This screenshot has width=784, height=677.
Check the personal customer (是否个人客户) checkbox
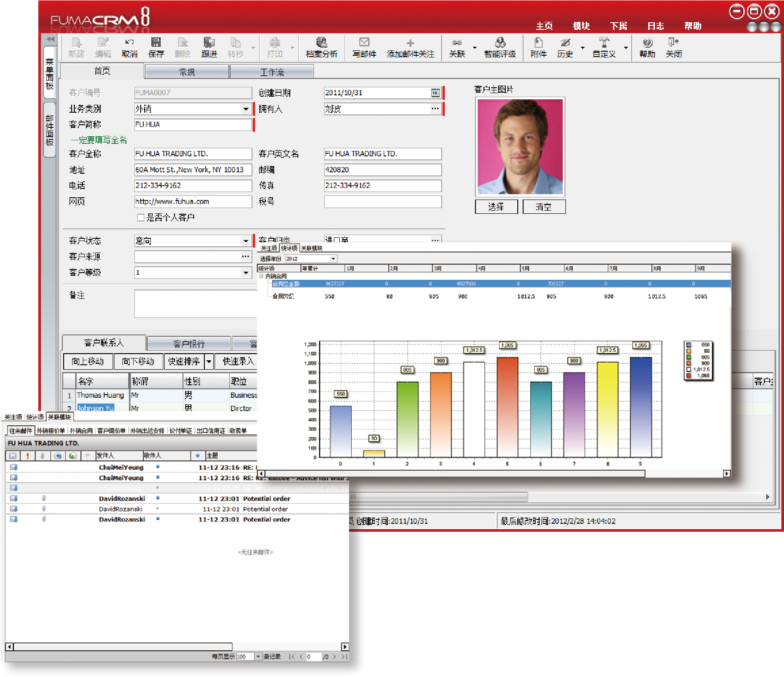point(141,217)
